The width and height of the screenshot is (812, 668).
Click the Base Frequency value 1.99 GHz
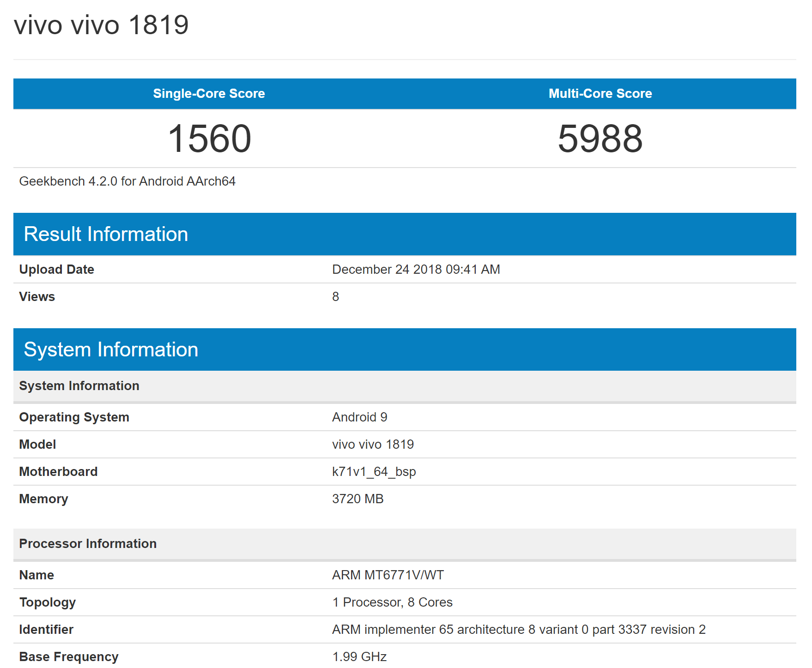359,656
